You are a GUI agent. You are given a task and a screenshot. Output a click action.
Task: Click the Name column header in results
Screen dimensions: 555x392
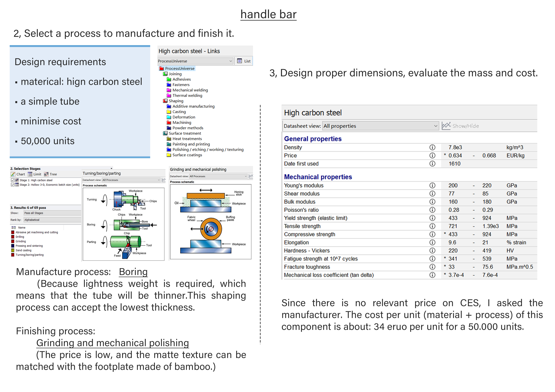[x=22, y=228]
